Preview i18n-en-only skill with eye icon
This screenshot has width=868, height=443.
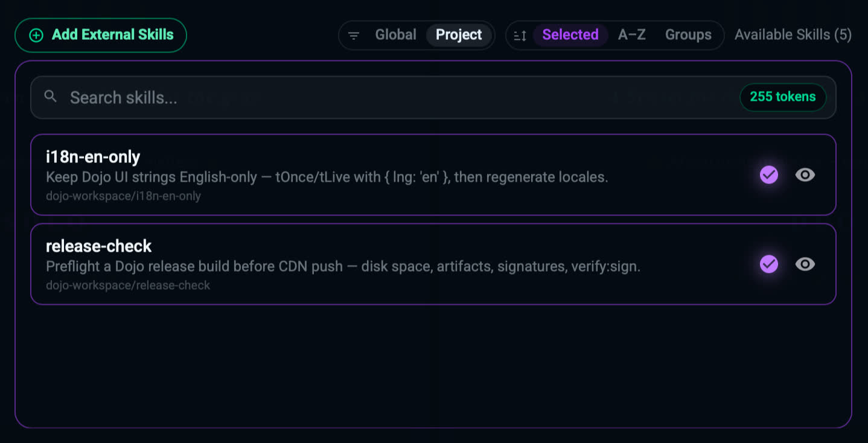(805, 175)
